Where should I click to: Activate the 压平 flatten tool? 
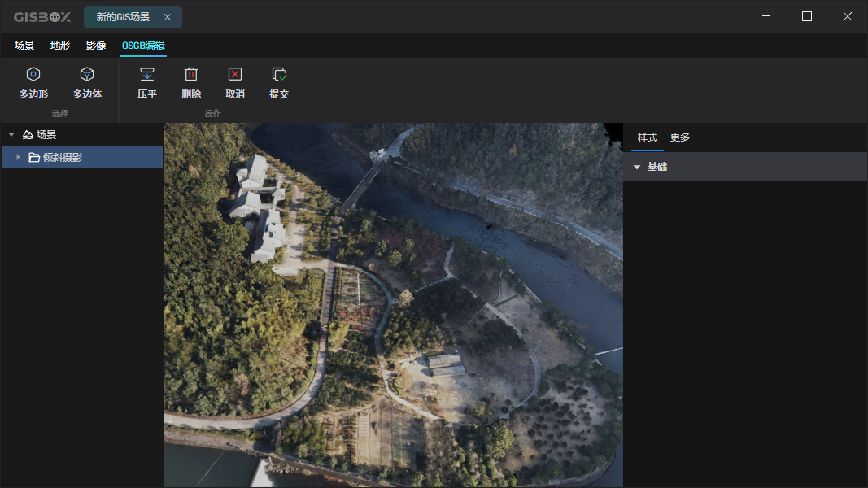point(146,81)
